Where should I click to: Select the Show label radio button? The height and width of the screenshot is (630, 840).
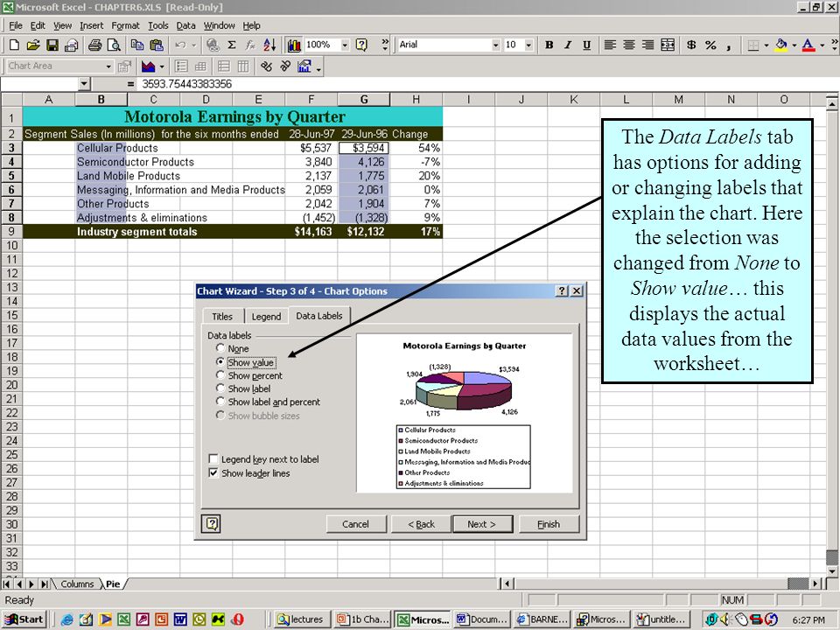click(x=220, y=388)
